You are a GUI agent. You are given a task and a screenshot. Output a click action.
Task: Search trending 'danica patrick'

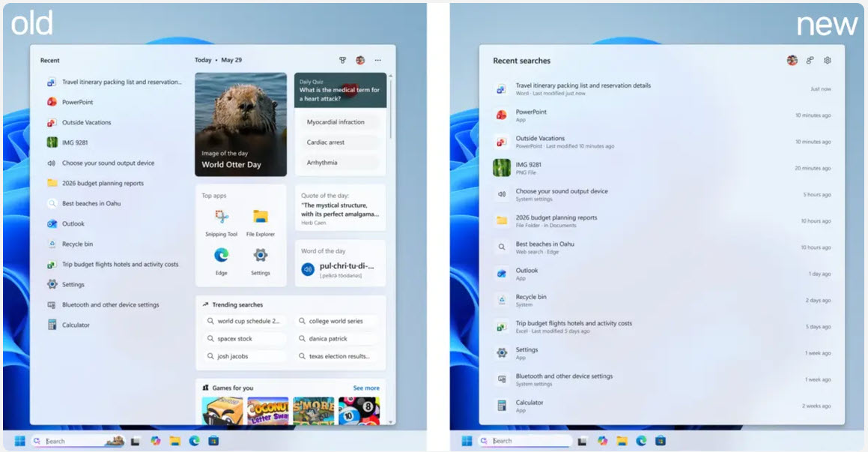(336, 339)
